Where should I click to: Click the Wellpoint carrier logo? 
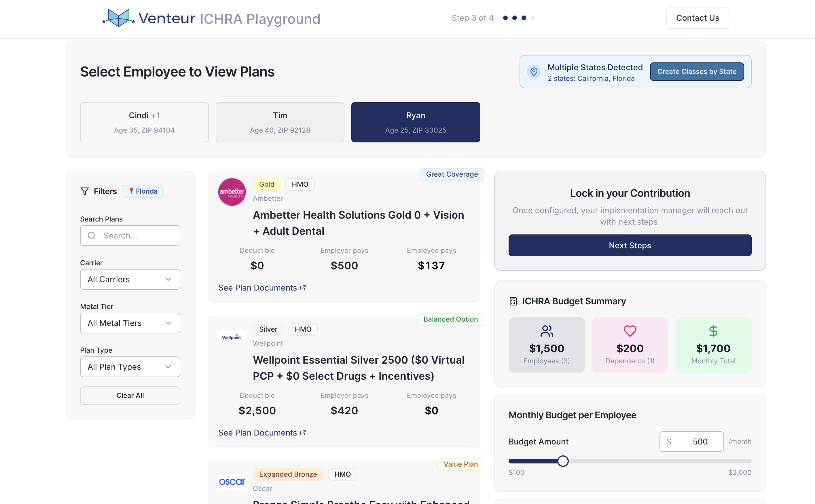[232, 337]
